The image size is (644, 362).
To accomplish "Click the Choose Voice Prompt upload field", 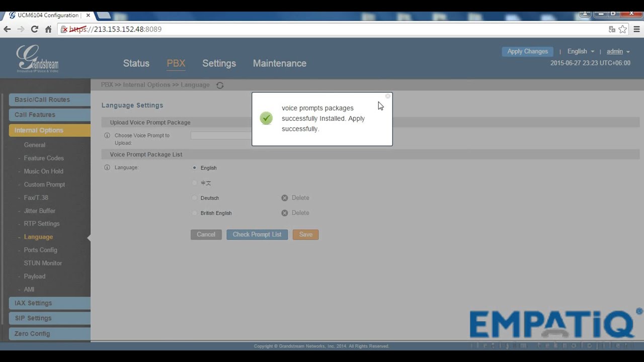I will point(221,136).
